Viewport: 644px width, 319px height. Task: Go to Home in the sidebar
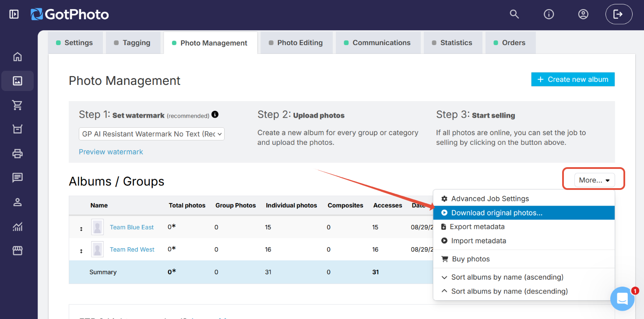[x=18, y=57]
